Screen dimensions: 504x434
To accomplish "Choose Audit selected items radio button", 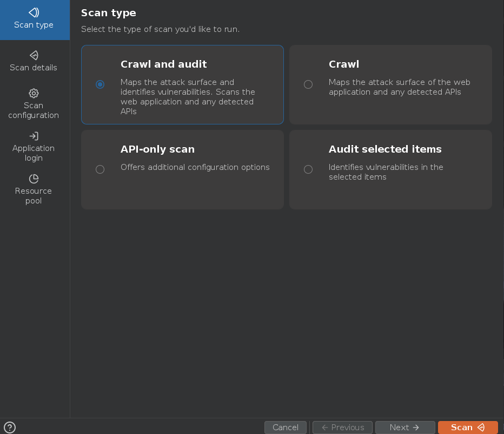I will (308, 169).
